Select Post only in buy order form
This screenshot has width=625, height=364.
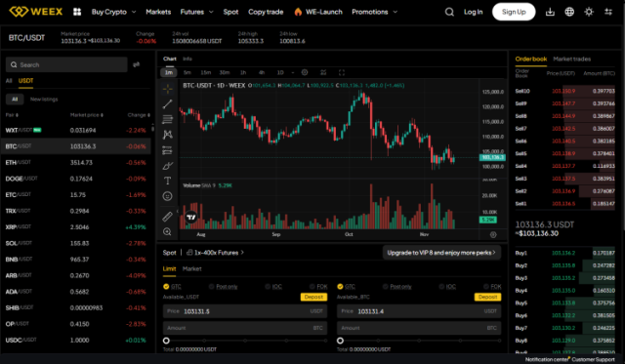coord(224,286)
